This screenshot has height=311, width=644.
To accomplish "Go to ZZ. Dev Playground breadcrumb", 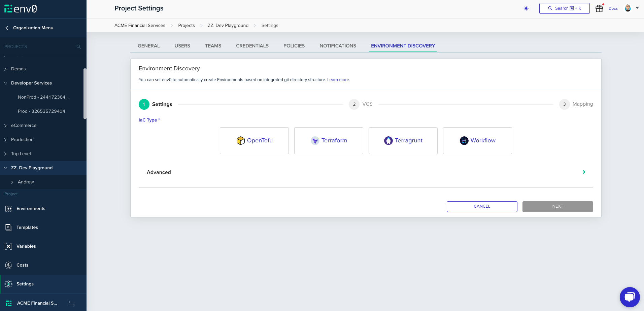I will pyautogui.click(x=228, y=26).
